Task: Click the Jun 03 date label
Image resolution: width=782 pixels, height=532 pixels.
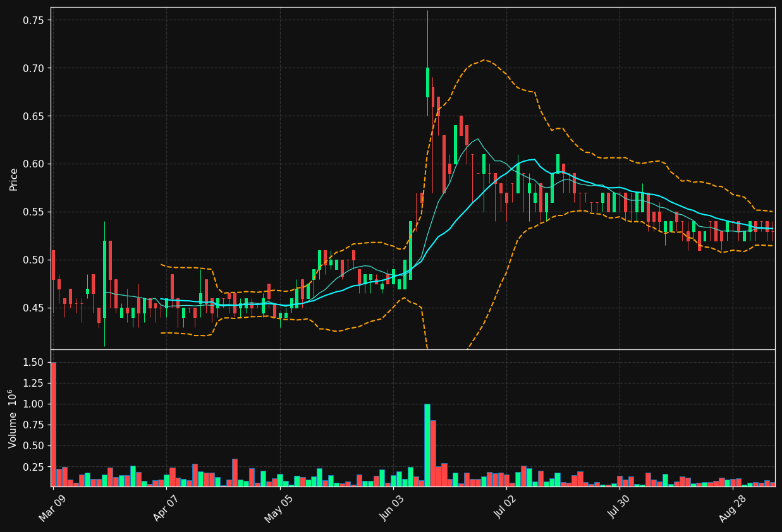Action: pos(393,509)
